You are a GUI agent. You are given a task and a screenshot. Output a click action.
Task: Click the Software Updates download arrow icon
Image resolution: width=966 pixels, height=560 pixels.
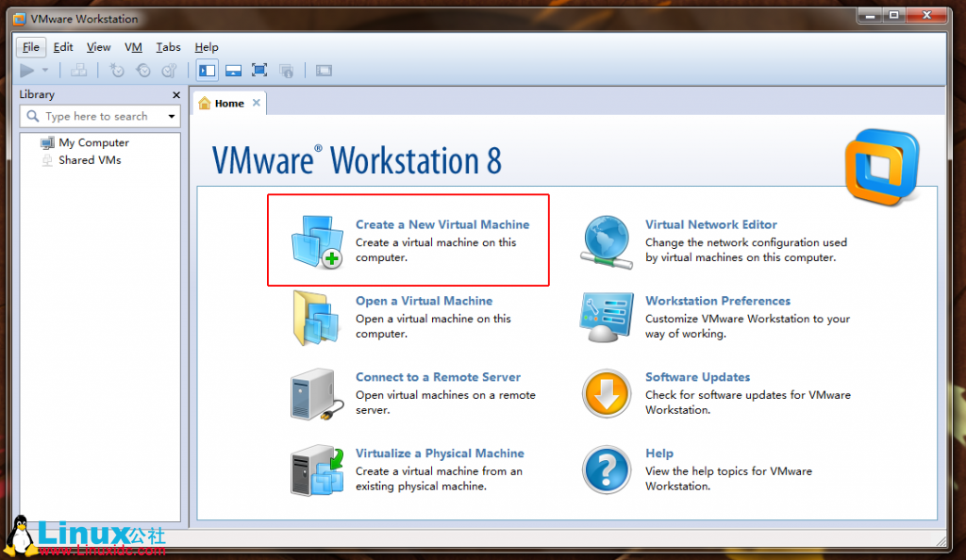tap(607, 394)
